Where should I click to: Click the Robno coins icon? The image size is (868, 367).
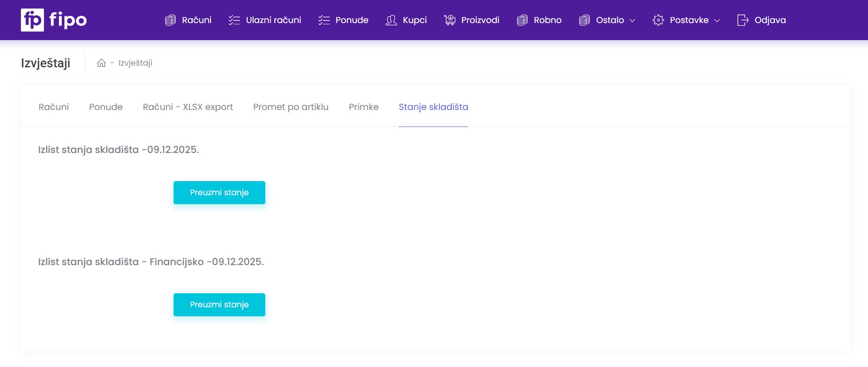click(522, 20)
